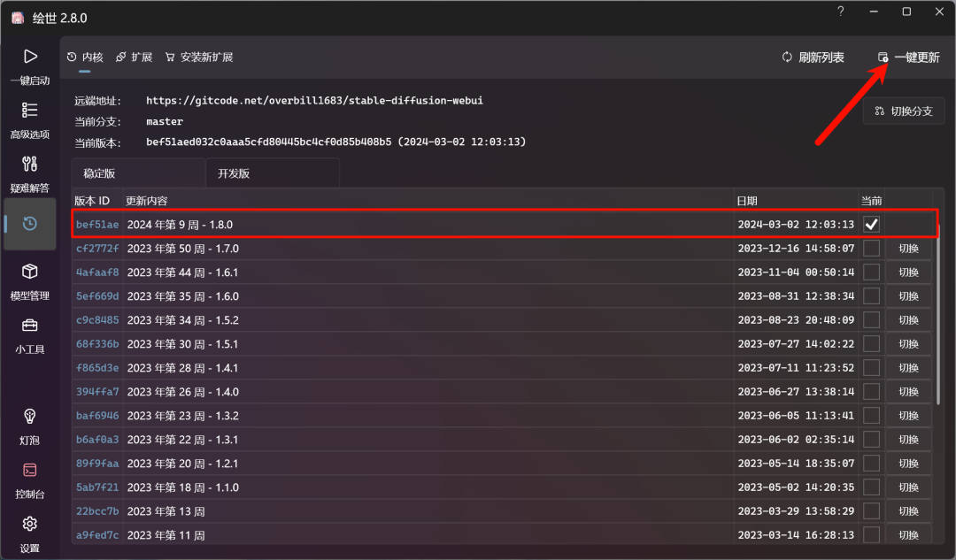The image size is (956, 560).
Task: Click the date 2023-05-02 14:20:35
Action: click(796, 487)
